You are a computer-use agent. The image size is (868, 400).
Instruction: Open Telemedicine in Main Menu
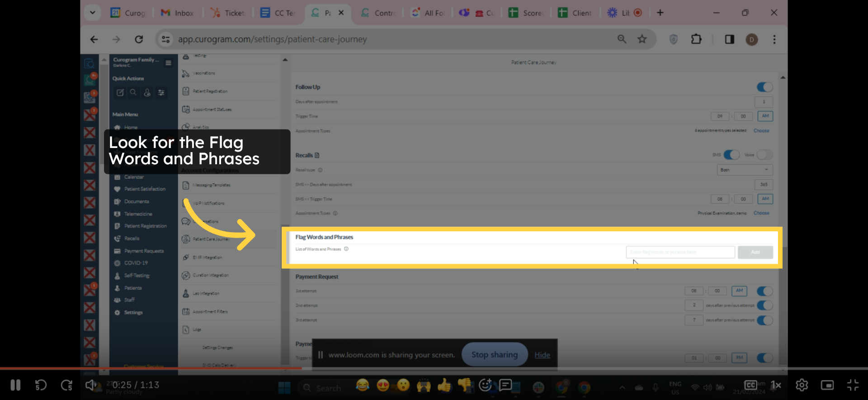pos(133,214)
